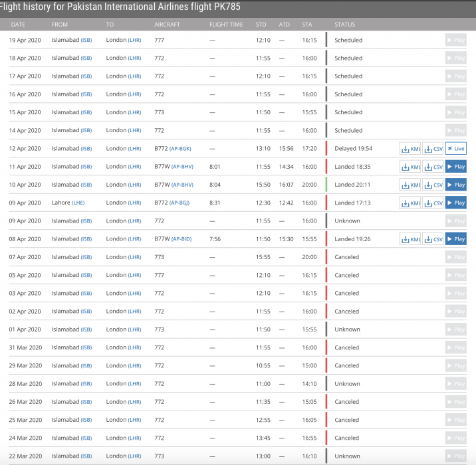Play the 10 Apr 2020 flight replay

click(x=455, y=185)
